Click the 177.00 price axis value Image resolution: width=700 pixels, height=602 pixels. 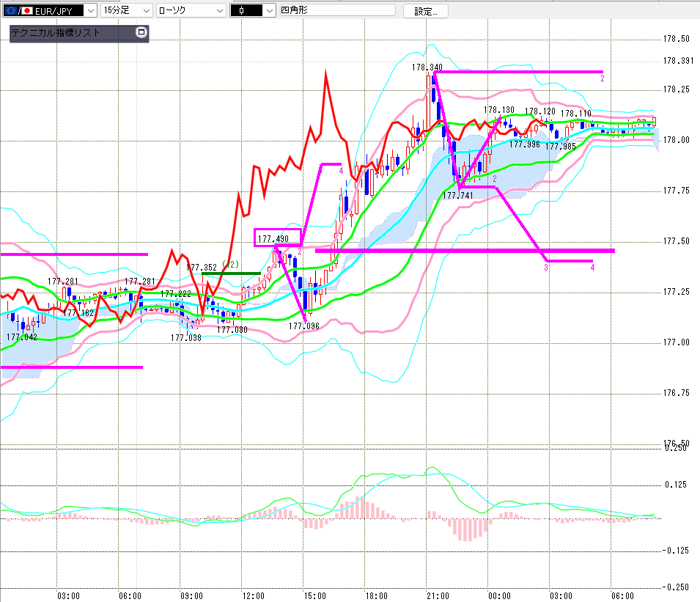(677, 342)
